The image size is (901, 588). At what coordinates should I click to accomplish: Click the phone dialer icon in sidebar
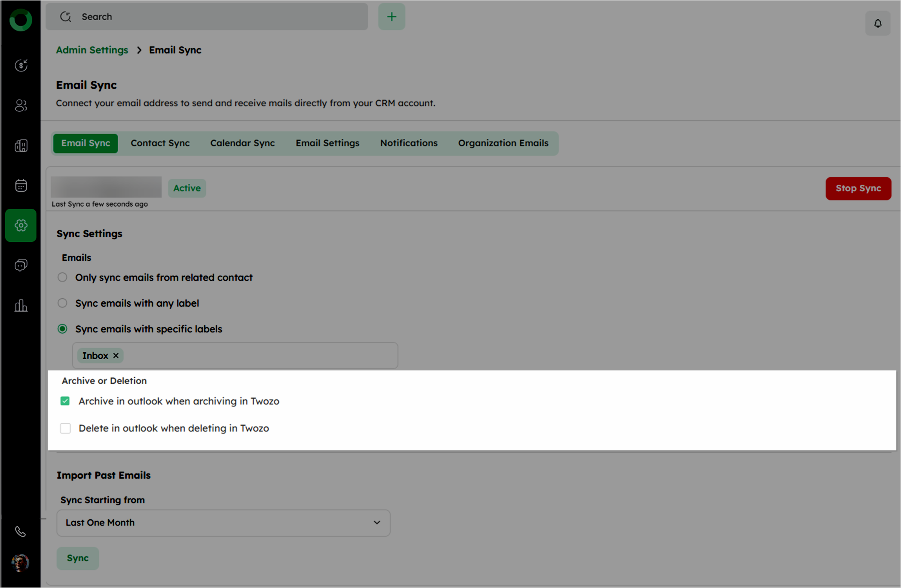20,532
